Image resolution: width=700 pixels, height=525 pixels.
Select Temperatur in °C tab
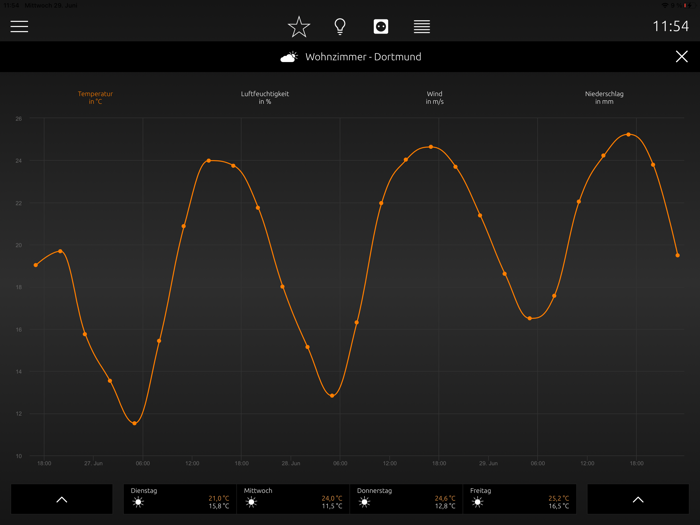[95, 98]
